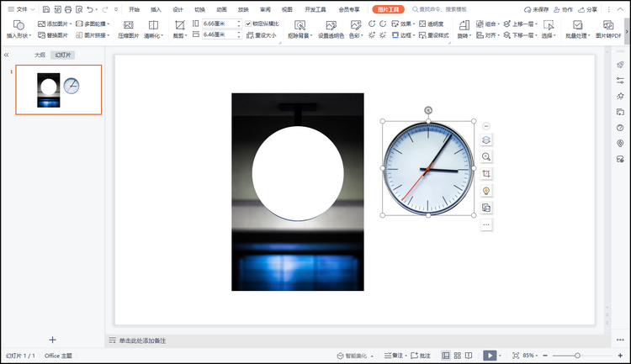Click 图片转PDF convert to PDF

click(608, 29)
